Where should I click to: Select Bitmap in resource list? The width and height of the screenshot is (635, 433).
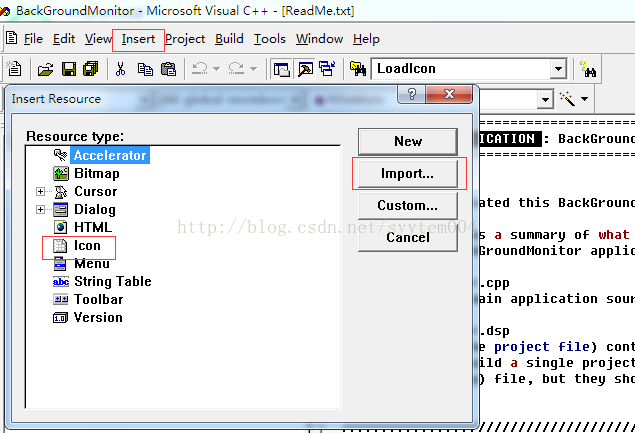(97, 173)
